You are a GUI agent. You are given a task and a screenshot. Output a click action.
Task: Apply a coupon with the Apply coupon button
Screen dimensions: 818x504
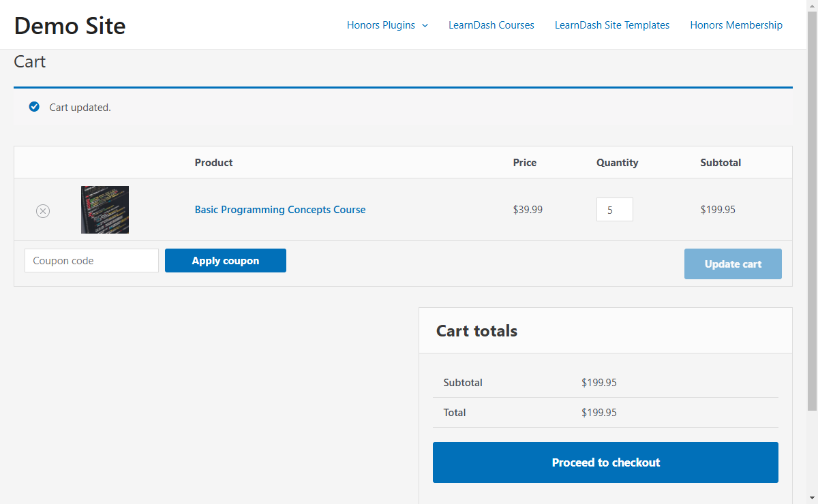tap(225, 260)
